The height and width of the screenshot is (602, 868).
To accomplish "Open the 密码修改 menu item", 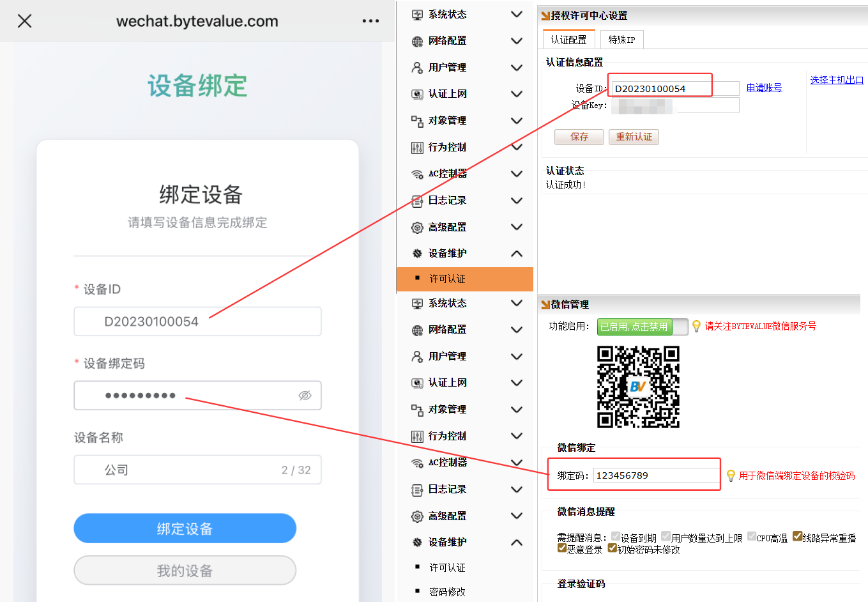I will coord(447,592).
